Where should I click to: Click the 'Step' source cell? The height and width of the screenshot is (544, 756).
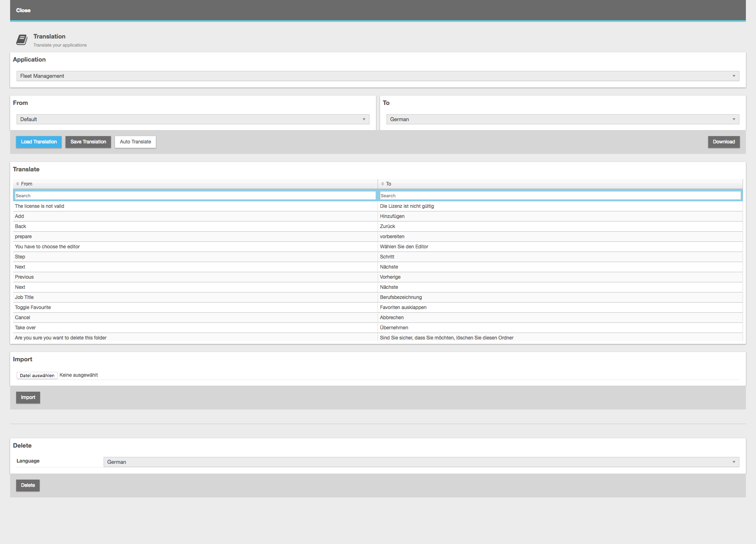pyautogui.click(x=195, y=257)
